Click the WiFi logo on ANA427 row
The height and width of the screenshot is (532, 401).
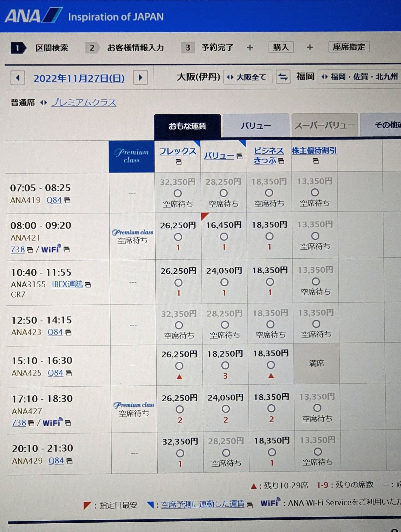tap(53, 422)
